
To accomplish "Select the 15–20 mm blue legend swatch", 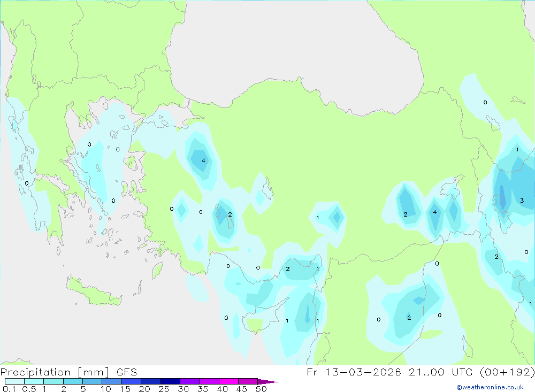I will click(x=131, y=381).
